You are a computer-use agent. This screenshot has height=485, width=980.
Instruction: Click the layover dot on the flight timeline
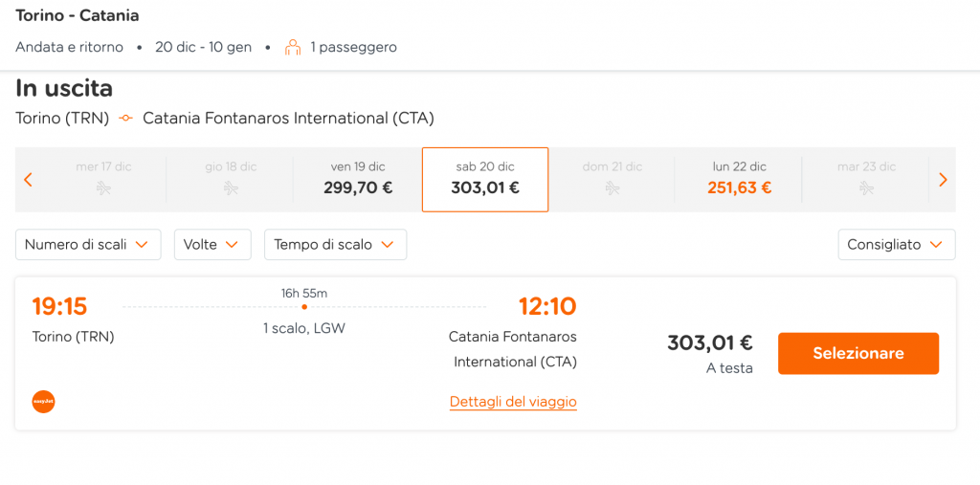(303, 307)
